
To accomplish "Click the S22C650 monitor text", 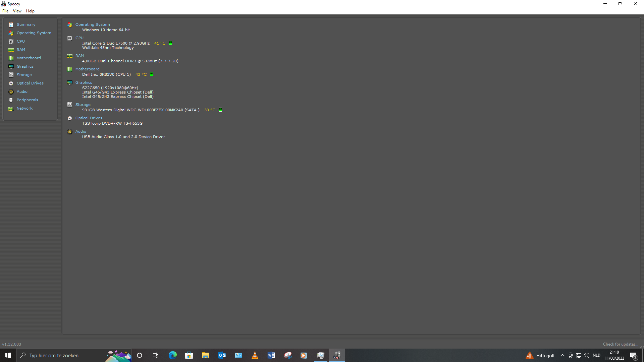I will coord(110,88).
